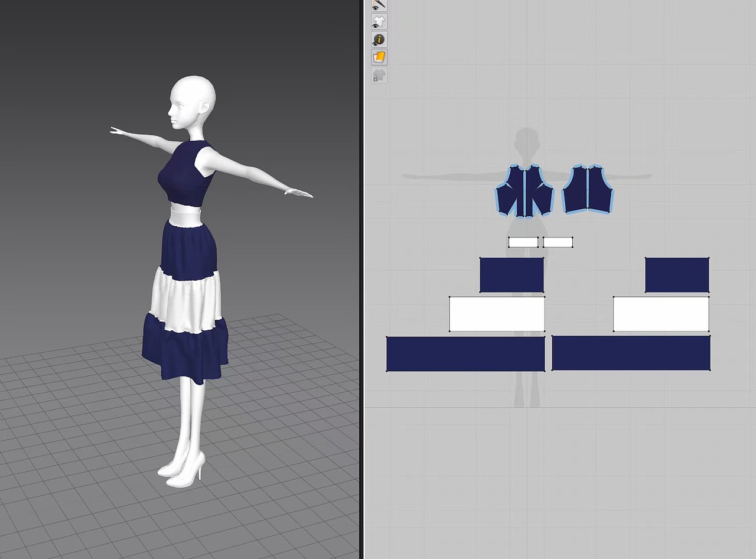Click the white waistband on 3D avatar

pos(185,216)
